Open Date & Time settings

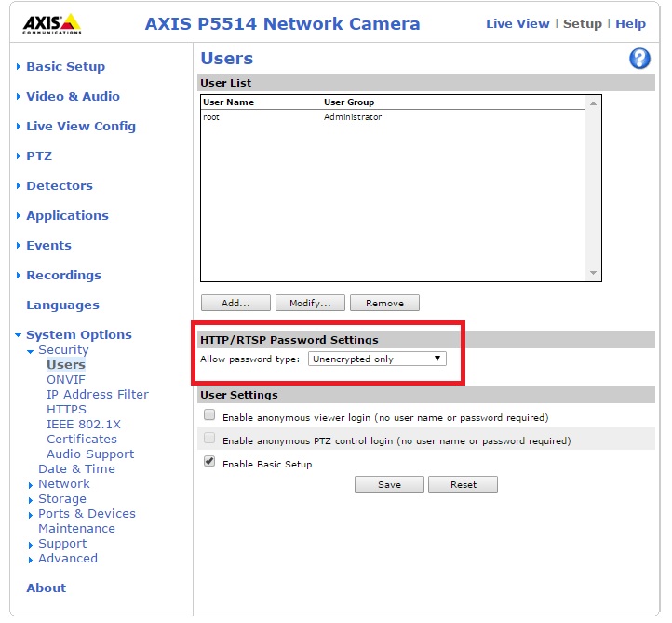(x=76, y=469)
